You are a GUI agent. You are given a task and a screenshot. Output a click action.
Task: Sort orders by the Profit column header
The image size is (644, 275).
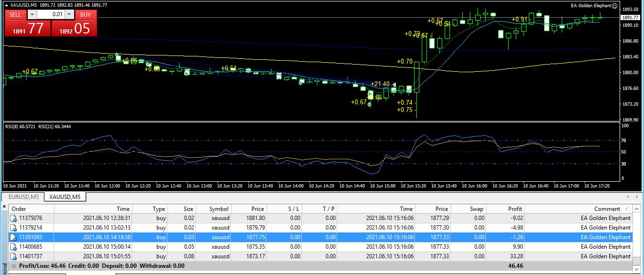tap(514, 209)
